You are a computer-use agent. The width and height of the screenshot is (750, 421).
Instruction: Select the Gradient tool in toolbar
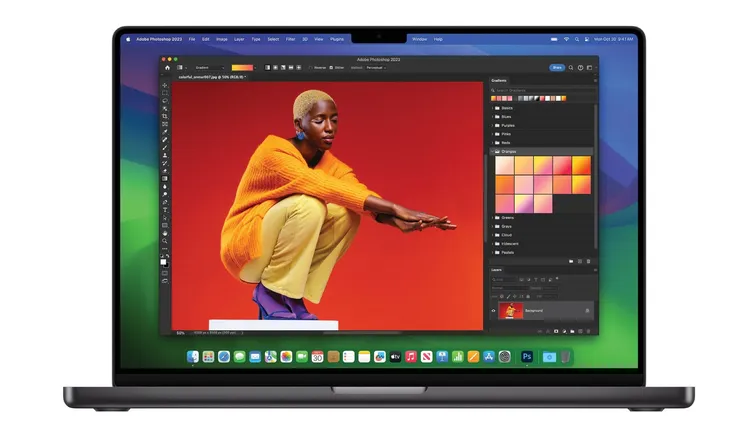click(x=165, y=178)
